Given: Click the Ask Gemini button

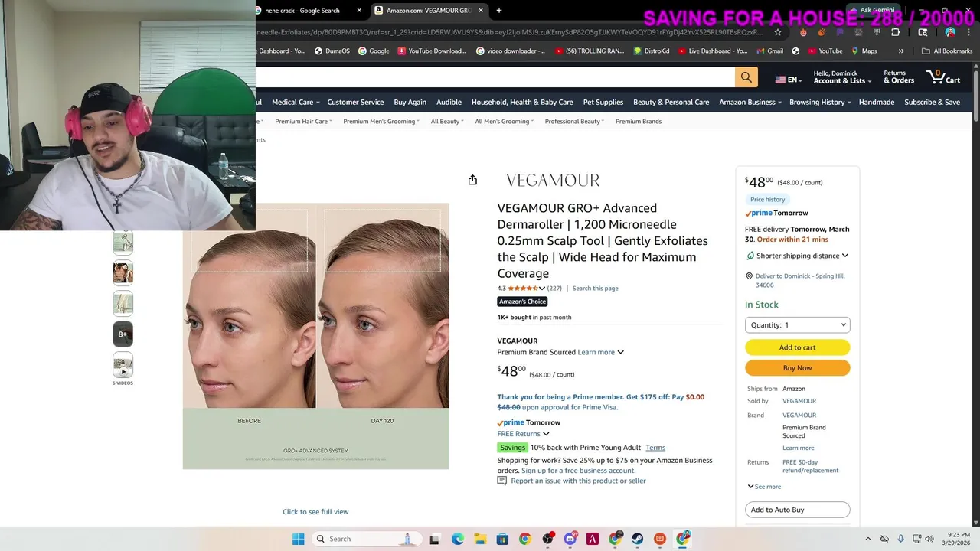Looking at the screenshot, I should tap(871, 10).
